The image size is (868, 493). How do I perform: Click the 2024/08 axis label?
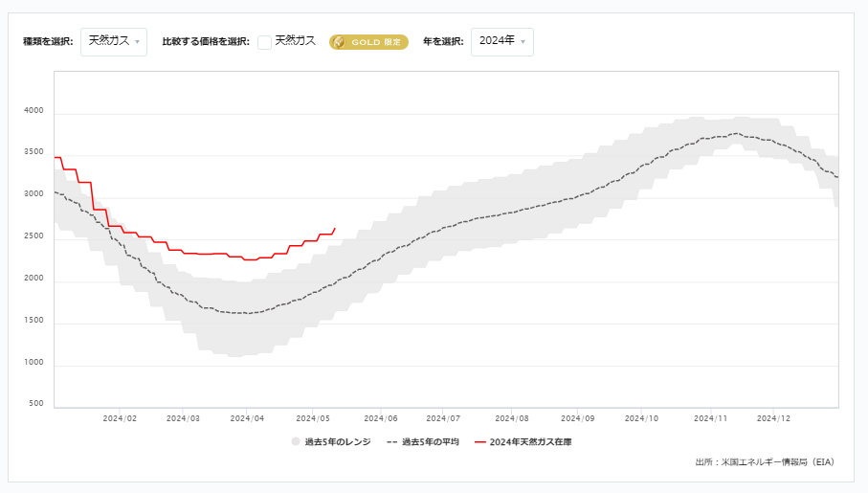click(x=512, y=418)
